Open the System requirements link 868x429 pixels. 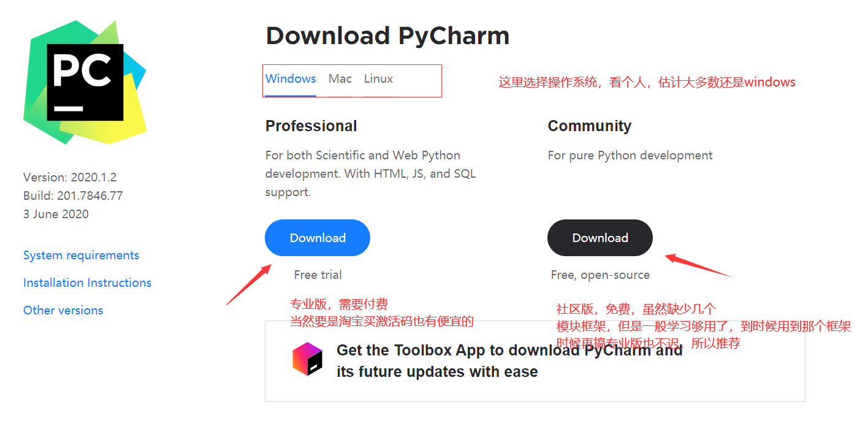click(x=81, y=256)
